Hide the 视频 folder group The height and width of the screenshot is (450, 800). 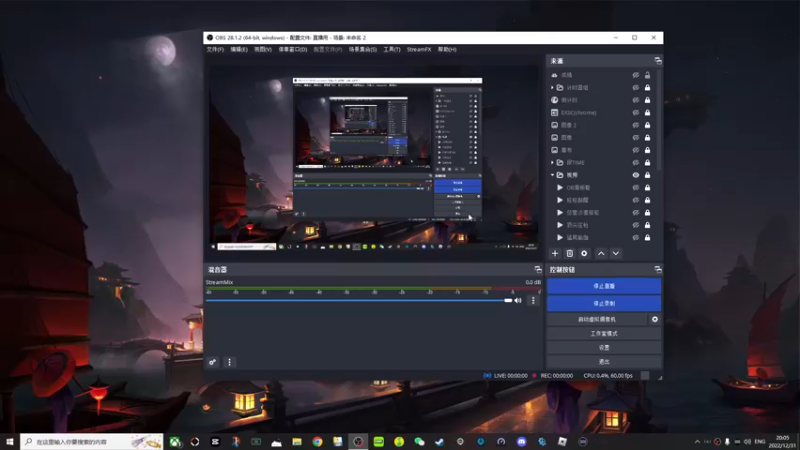(636, 175)
